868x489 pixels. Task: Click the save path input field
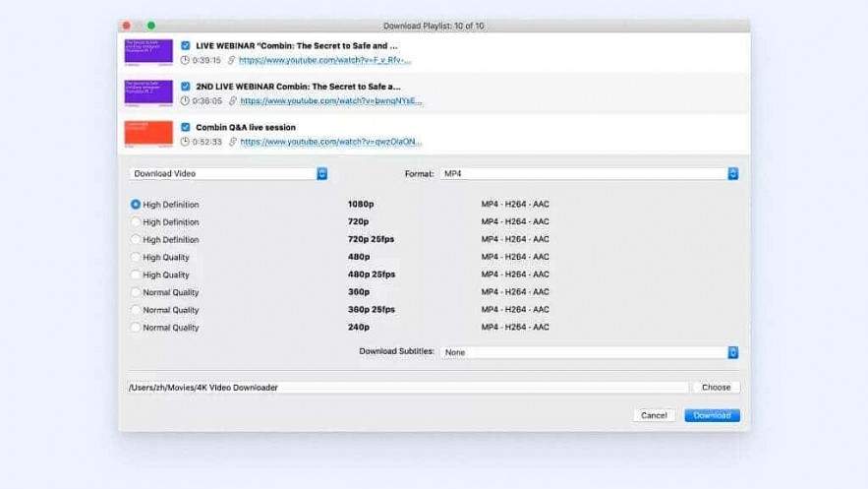[x=407, y=388]
